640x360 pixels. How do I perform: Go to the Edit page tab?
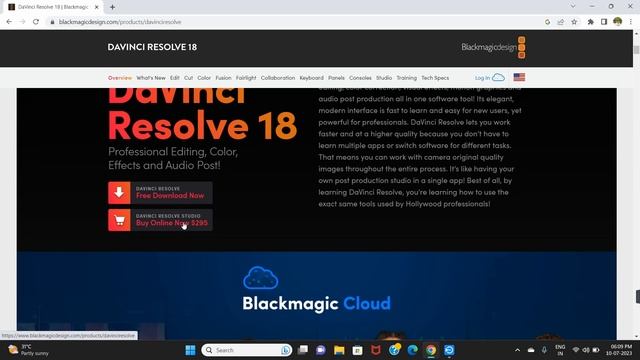[x=175, y=78]
